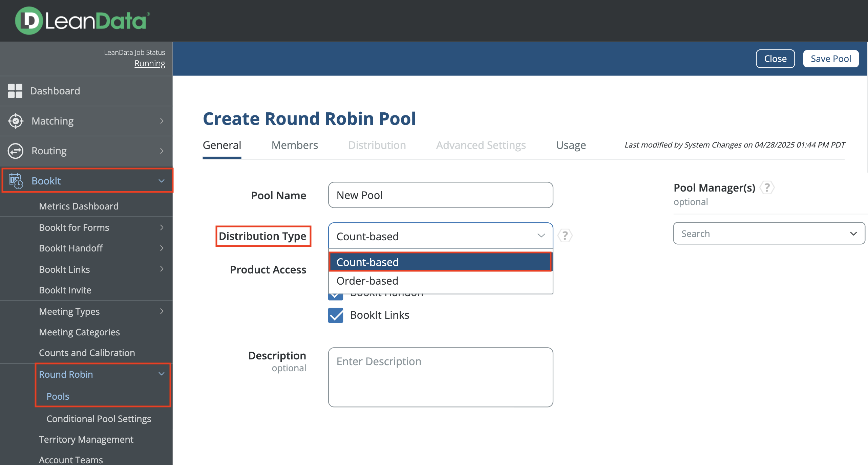868x465 pixels.
Task: Open the Pool Manager Search dropdown
Action: pyautogui.click(x=769, y=234)
